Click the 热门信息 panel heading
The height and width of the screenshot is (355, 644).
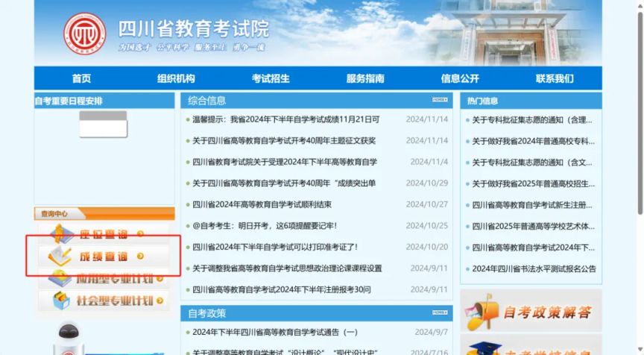pos(482,101)
